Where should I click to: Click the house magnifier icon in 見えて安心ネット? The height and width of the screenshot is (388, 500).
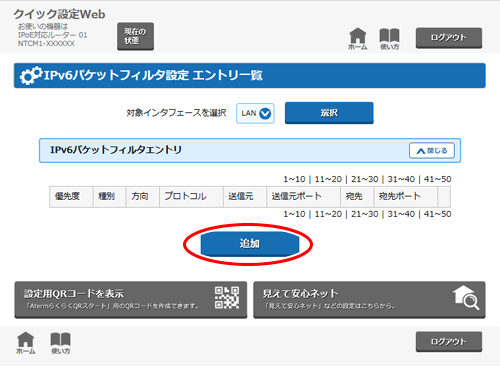click(x=466, y=297)
